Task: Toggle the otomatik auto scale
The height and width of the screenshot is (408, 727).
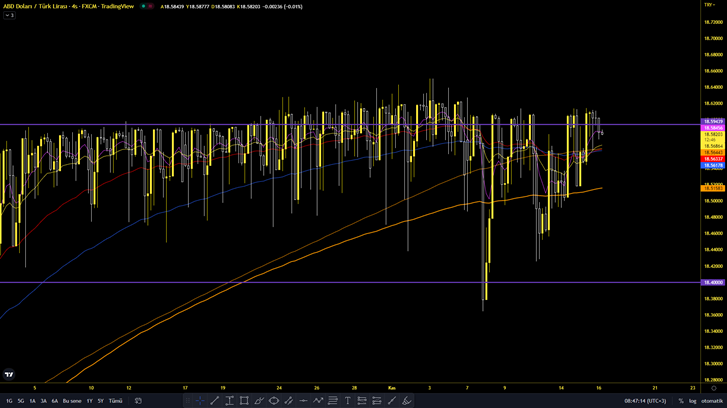Action: (x=712, y=401)
